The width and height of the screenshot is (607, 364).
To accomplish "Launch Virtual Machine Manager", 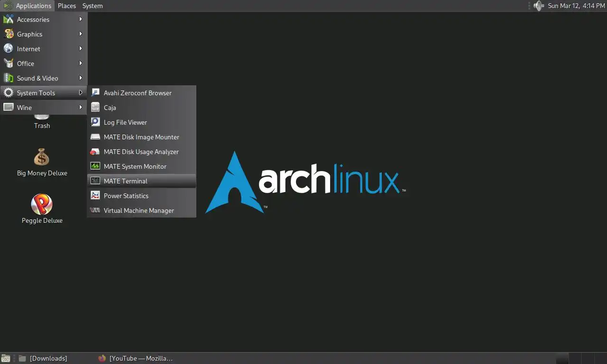I will [141, 210].
